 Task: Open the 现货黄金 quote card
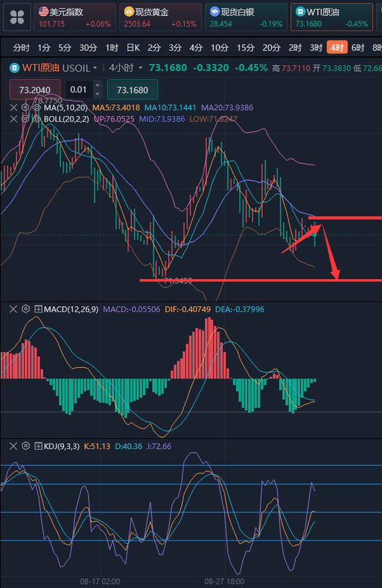[160, 17]
